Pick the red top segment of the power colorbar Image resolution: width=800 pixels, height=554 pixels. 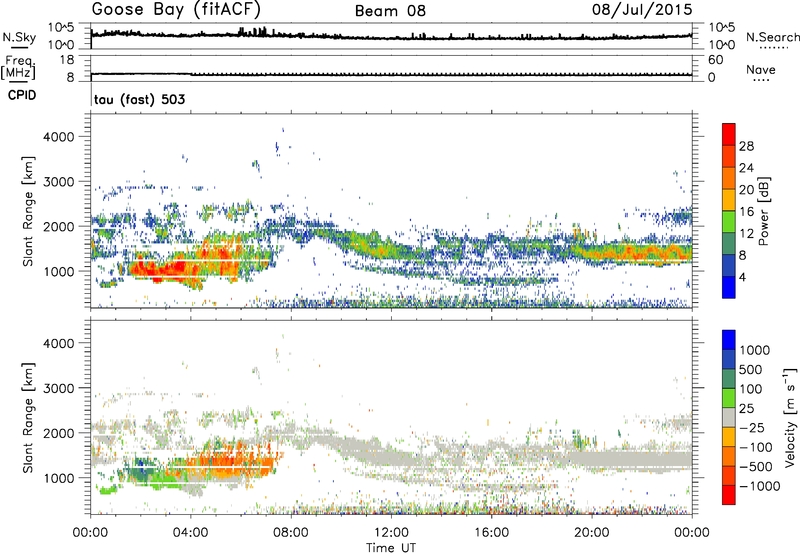coord(729,135)
